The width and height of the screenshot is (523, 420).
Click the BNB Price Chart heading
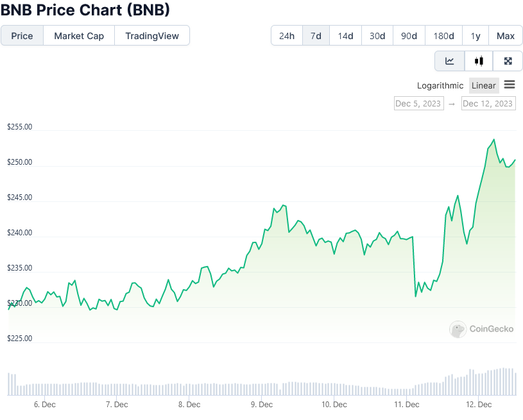pos(85,10)
